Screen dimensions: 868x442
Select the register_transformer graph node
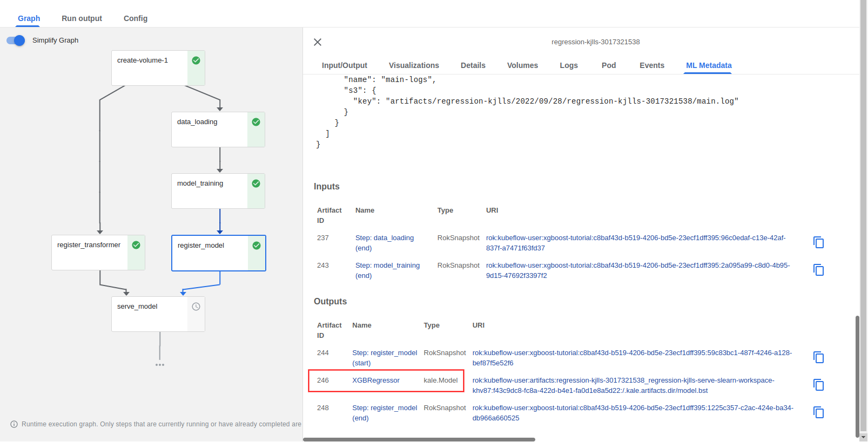pos(98,253)
